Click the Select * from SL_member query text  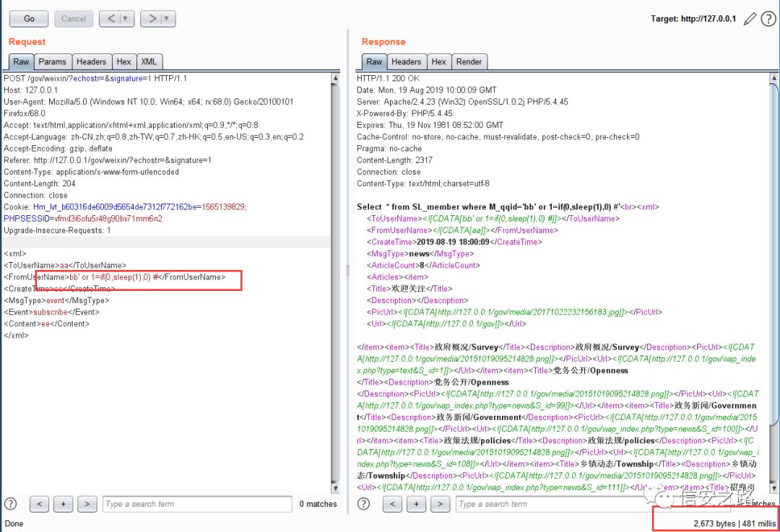[x=488, y=207]
